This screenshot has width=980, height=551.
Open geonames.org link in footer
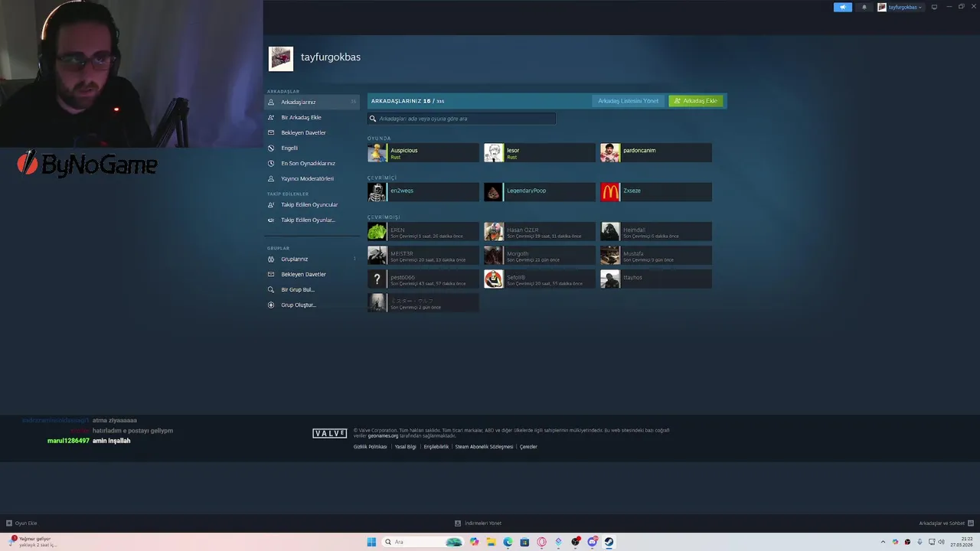point(383,435)
